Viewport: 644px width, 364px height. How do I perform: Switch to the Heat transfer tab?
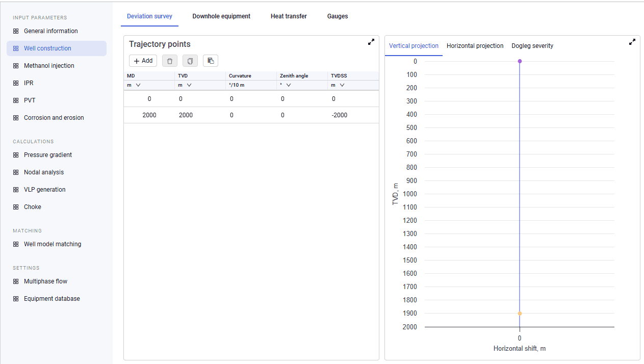pos(289,16)
